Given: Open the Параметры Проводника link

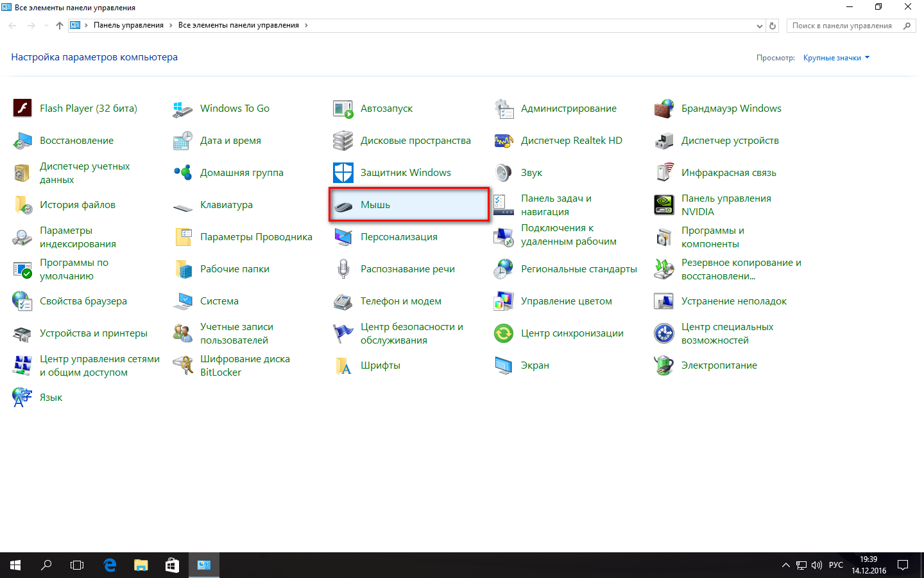Looking at the screenshot, I should [256, 237].
